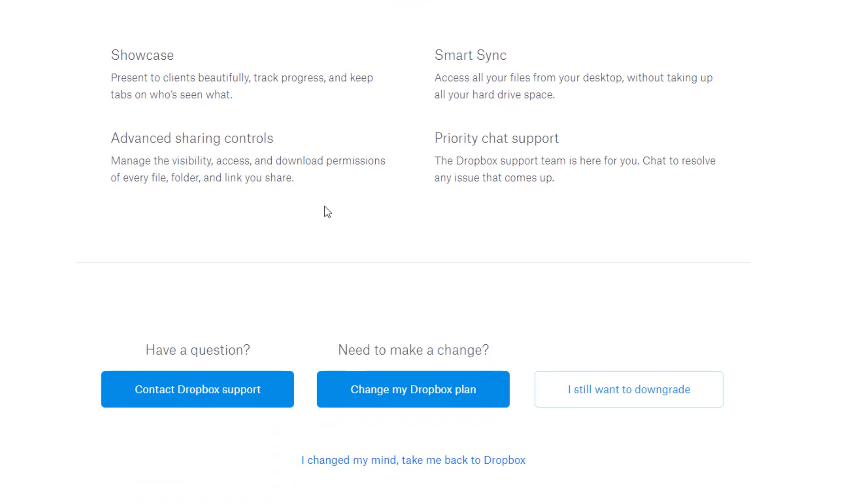The image size is (848, 504).
Task: Click the Need to make a change? text
Action: (413, 350)
